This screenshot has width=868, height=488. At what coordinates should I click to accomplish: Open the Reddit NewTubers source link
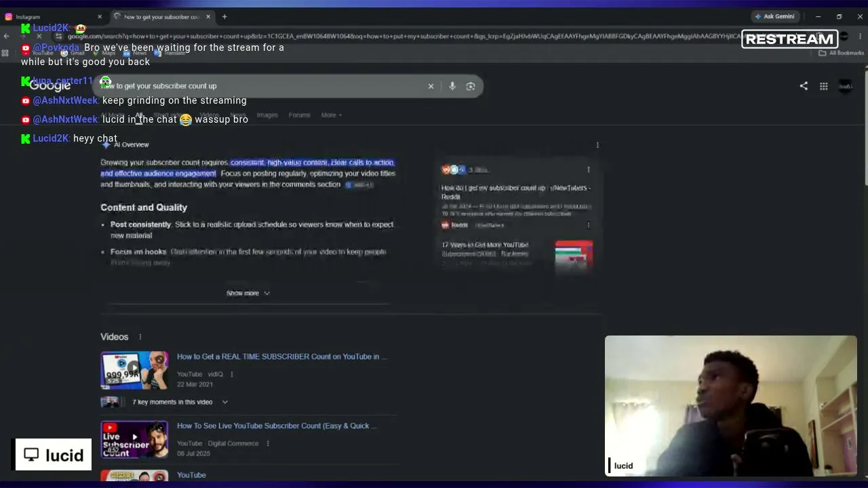516,192
